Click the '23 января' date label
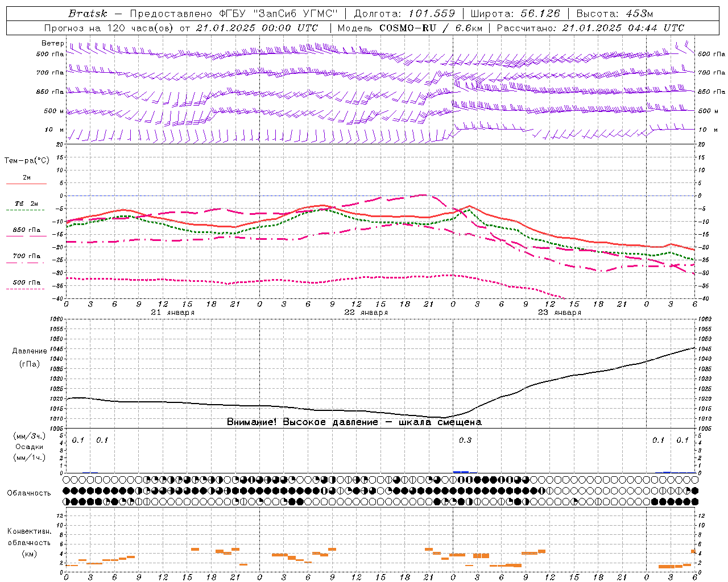 tap(559, 313)
